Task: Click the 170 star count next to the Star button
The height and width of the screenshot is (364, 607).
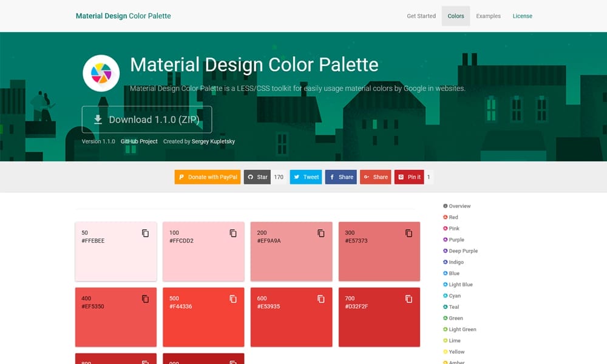Action: [x=278, y=177]
